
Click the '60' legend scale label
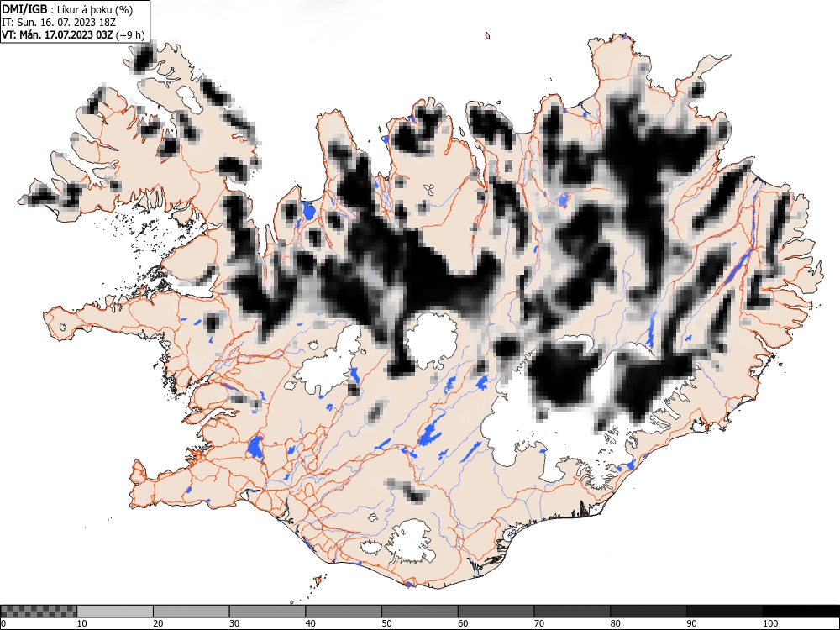462,623
